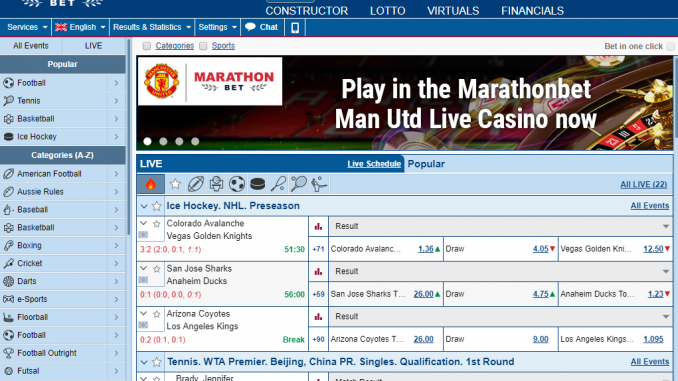Open the All LIVE (22) link

pos(643,185)
